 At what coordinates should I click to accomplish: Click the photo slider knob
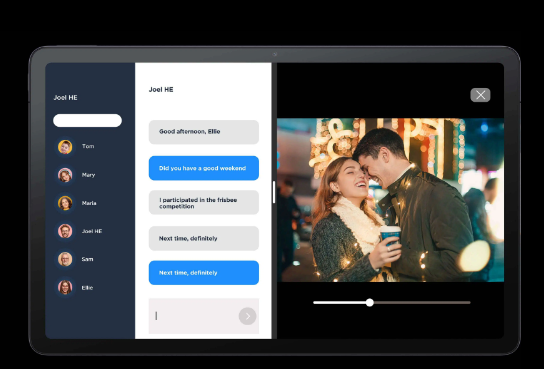[370, 303]
